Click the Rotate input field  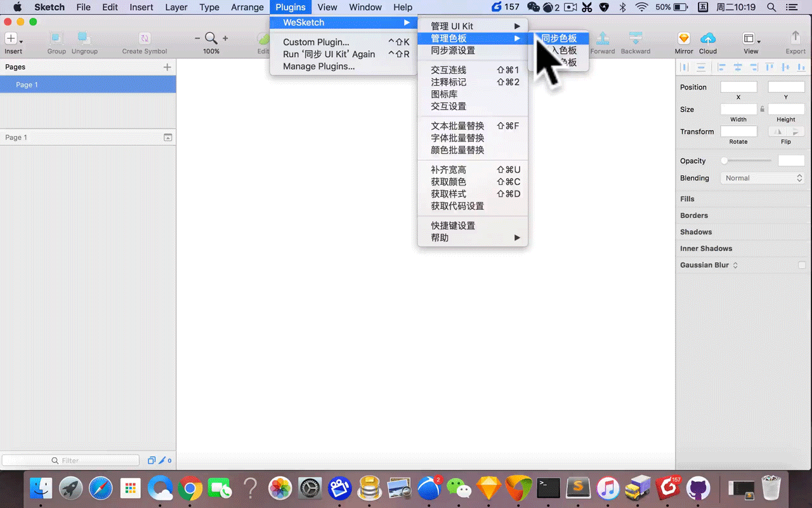click(x=738, y=131)
